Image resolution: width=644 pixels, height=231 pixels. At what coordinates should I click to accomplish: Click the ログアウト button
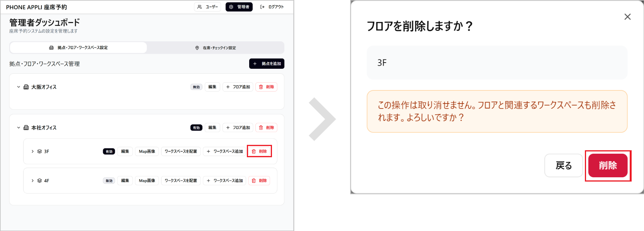click(272, 7)
